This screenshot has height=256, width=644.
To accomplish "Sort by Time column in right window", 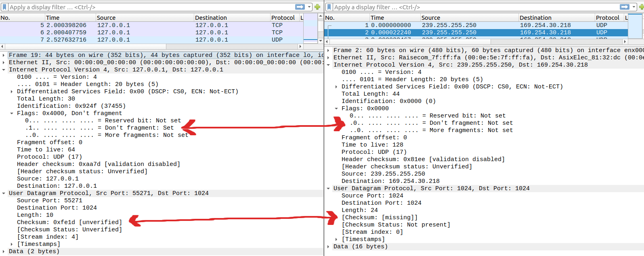I will [x=395, y=17].
